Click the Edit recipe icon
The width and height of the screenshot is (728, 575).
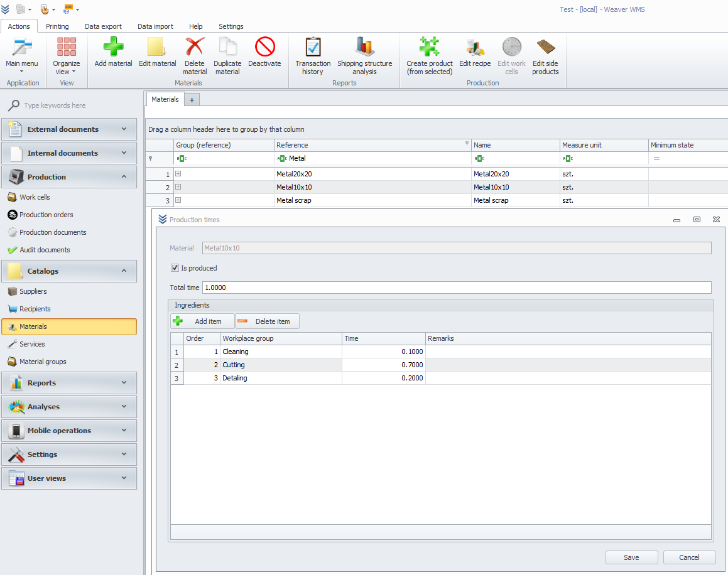pos(475,47)
